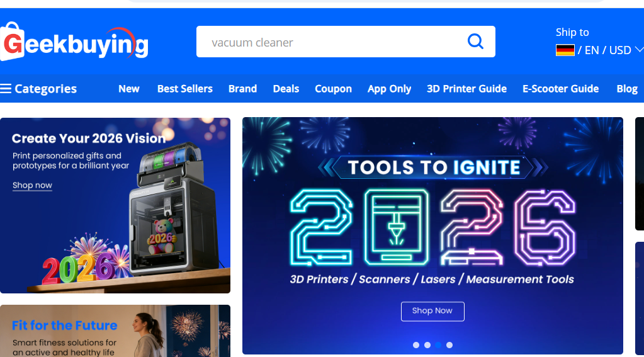644x357 pixels.
Task: Jump to the fourth carousel dot
Action: [449, 345]
